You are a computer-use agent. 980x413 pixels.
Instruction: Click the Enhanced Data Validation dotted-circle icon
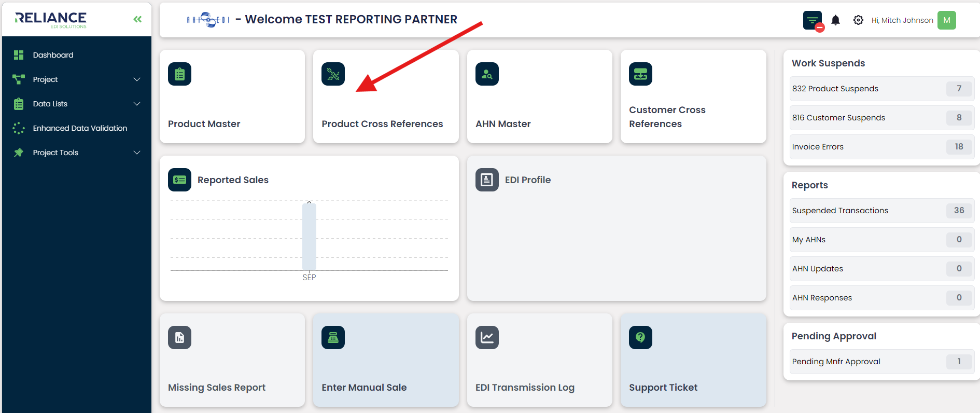click(x=19, y=128)
